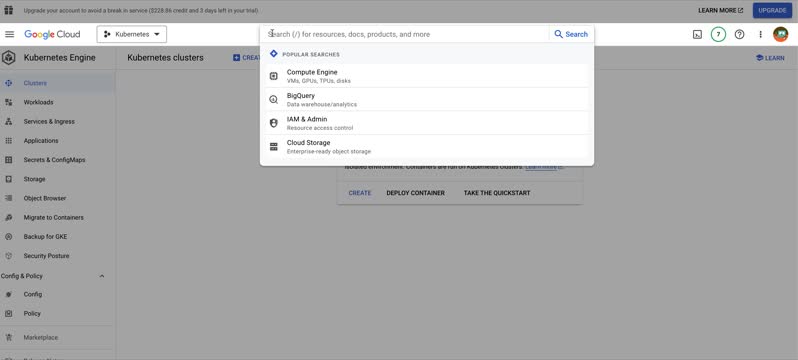Click the Compute Engine suggestion icon

point(274,76)
